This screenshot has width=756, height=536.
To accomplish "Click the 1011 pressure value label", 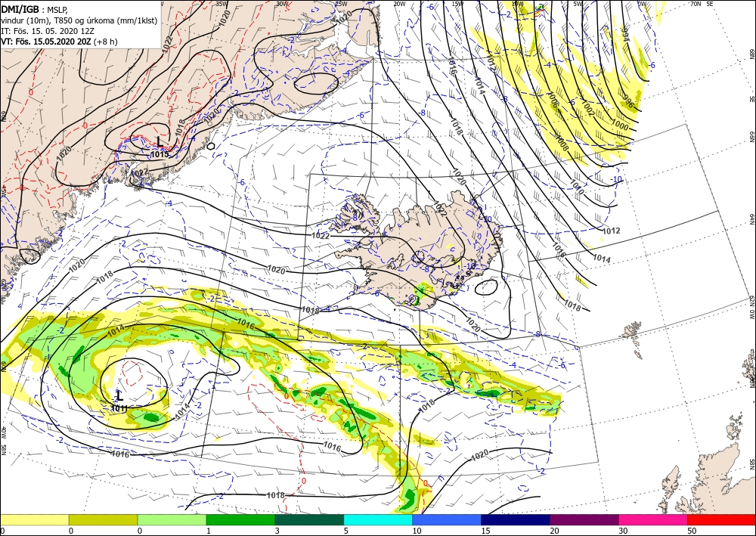I will click(119, 408).
